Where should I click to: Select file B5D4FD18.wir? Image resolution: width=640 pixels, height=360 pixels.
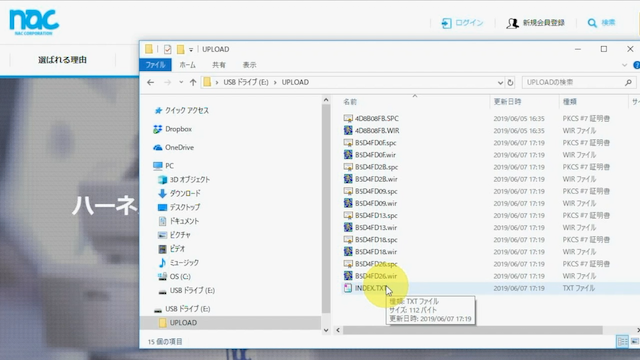pos(376,252)
